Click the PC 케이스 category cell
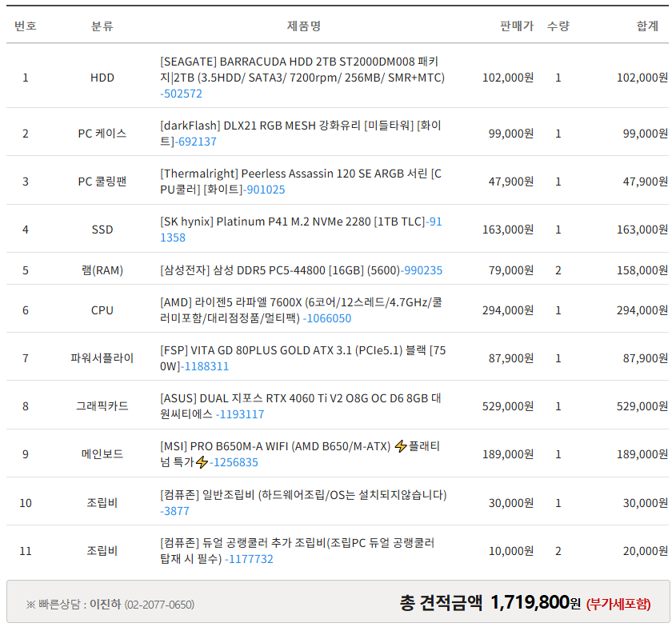This screenshot has width=672, height=627. [x=102, y=134]
